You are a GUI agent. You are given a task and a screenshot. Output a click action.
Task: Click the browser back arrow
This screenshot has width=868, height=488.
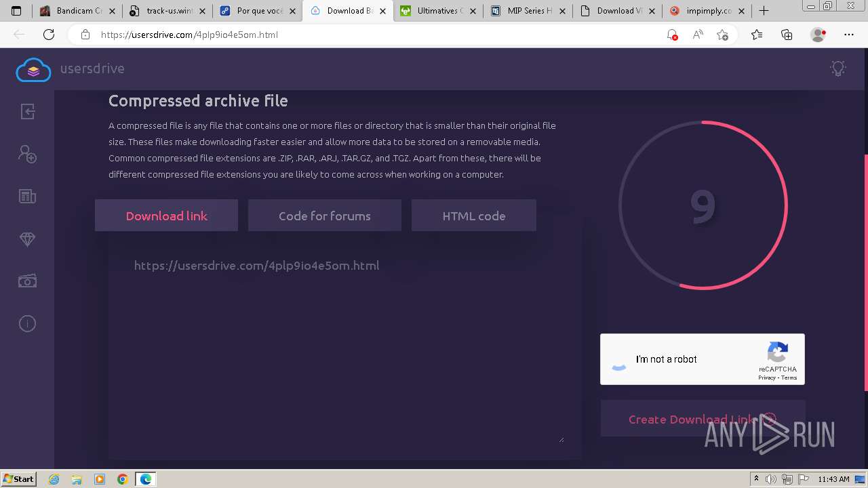coord(19,35)
